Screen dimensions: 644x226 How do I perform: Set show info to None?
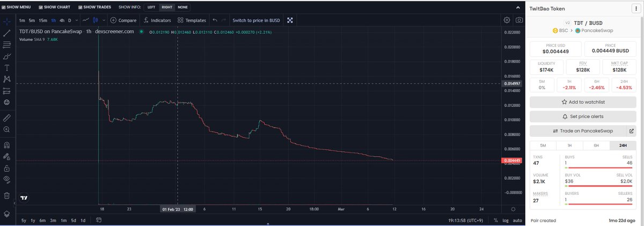click(x=183, y=8)
